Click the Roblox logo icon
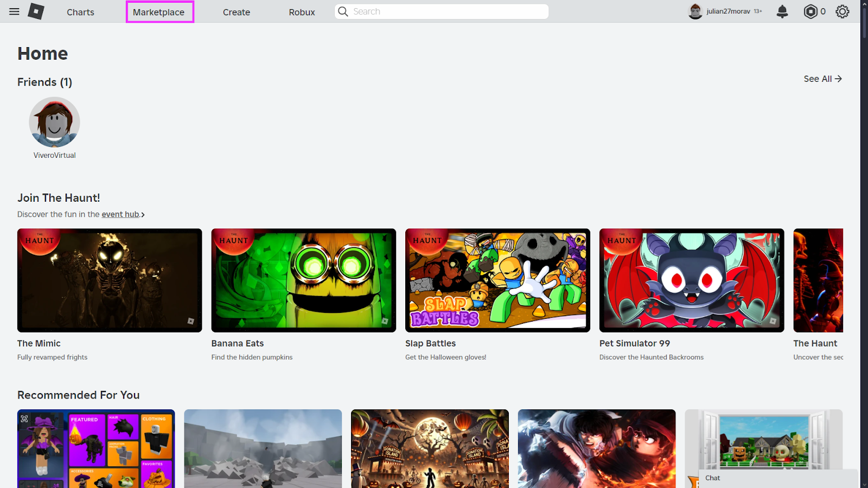868x488 pixels. (x=36, y=11)
